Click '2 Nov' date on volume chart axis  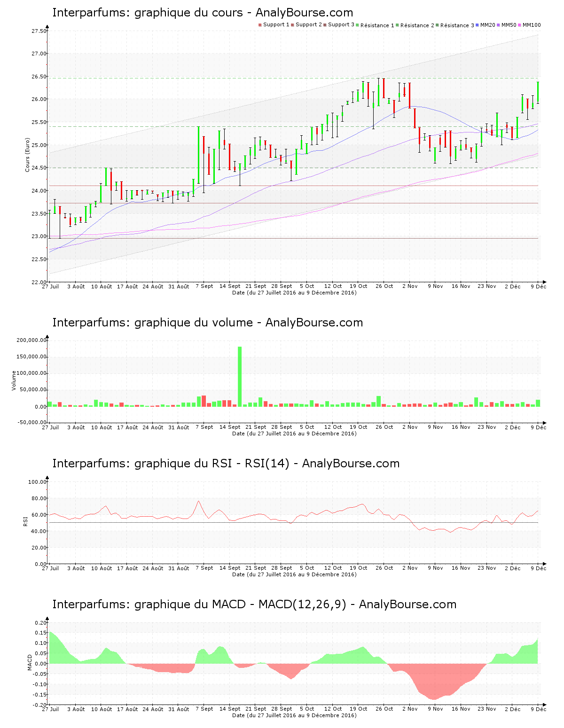pos(410,427)
